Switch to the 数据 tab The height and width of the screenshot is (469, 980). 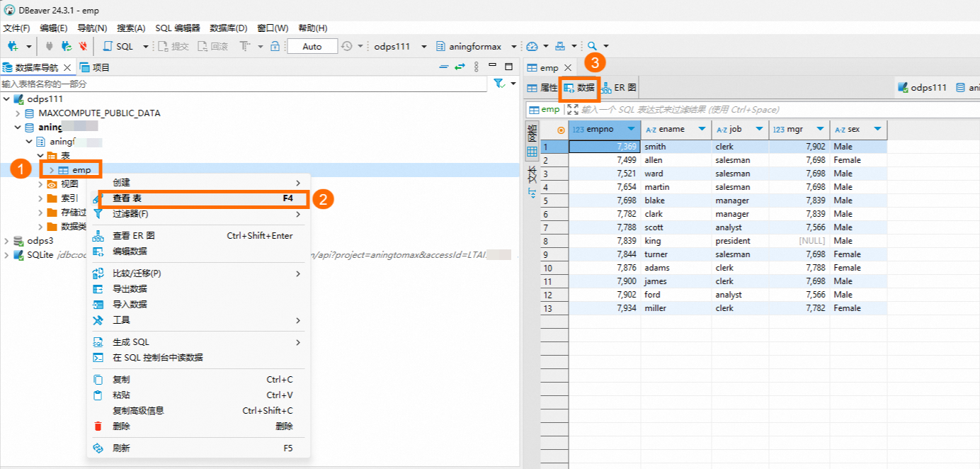579,88
